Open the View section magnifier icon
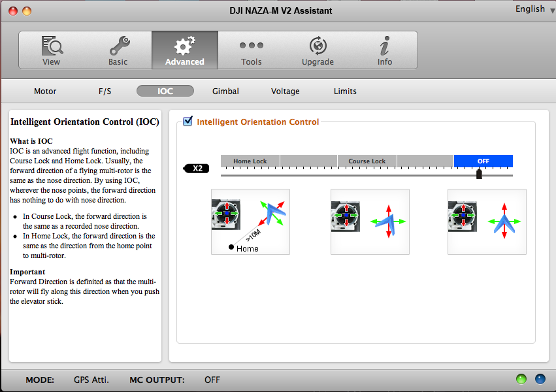 [52, 46]
